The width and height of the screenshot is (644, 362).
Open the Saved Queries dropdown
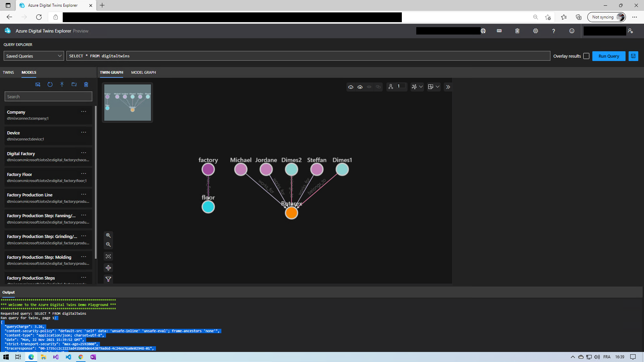point(34,56)
